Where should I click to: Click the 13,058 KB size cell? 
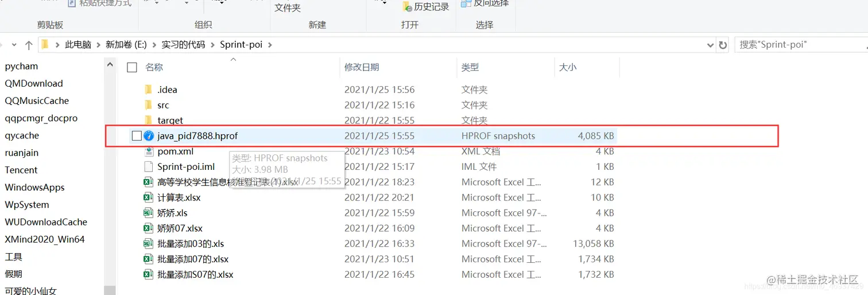[x=593, y=243]
